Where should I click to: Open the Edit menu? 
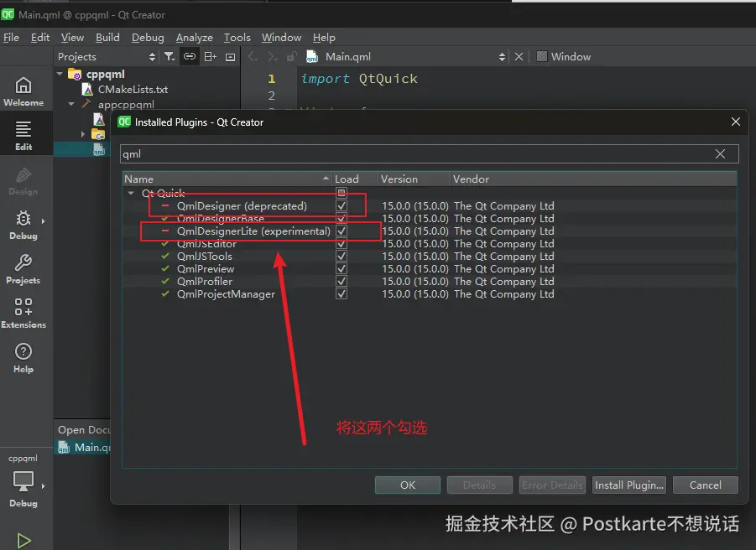coord(40,38)
